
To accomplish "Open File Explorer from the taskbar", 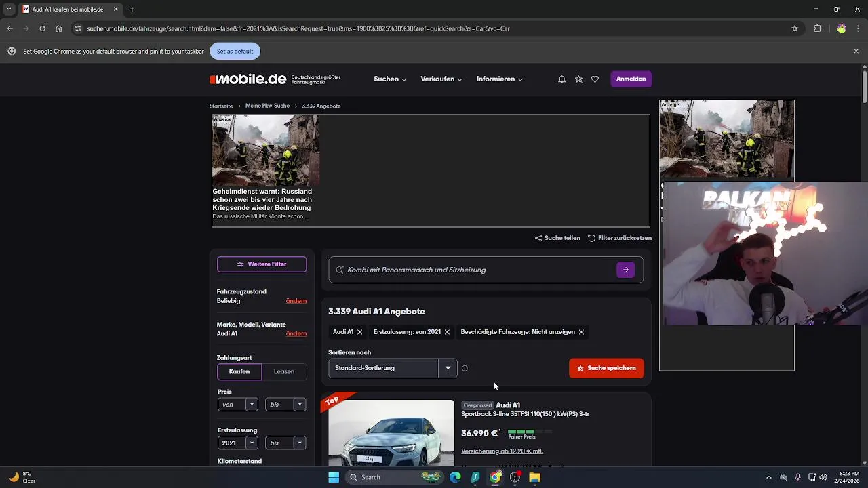I will (x=535, y=477).
